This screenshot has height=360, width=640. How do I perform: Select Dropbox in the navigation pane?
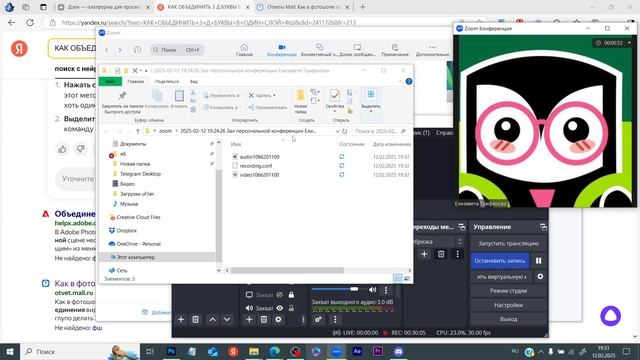[x=127, y=231]
